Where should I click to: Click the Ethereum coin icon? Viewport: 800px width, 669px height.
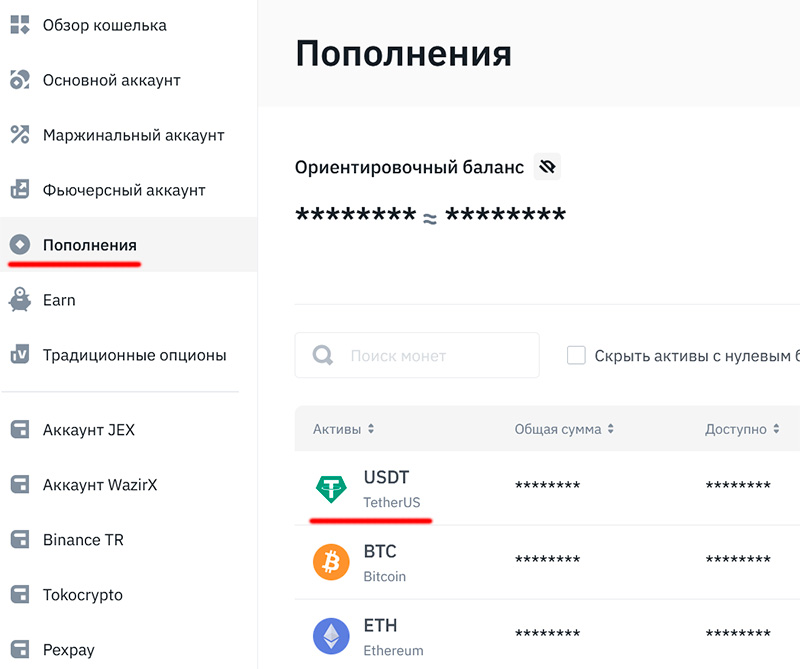[x=331, y=636]
